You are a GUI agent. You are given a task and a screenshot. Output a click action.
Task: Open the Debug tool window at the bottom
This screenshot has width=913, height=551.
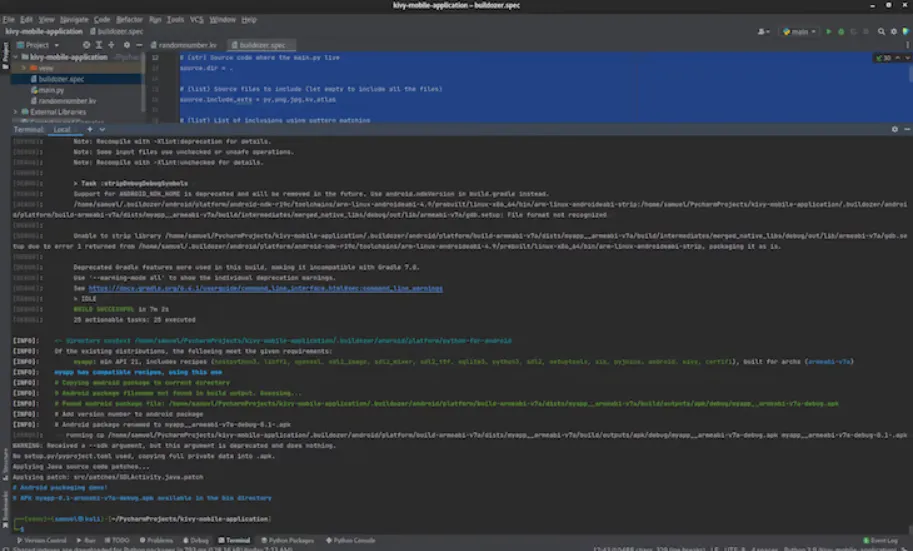coord(196,541)
